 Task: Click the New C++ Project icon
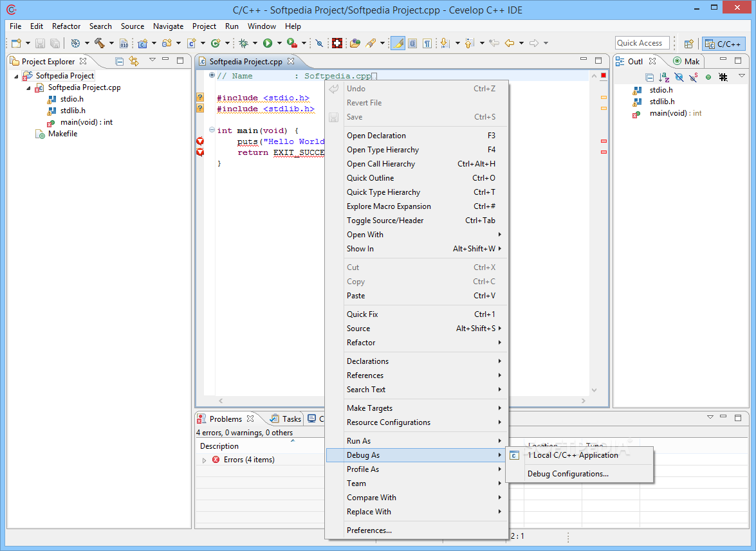(x=142, y=43)
